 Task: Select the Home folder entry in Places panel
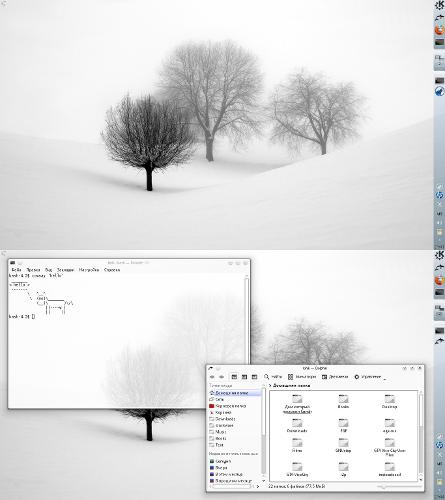pos(235,393)
